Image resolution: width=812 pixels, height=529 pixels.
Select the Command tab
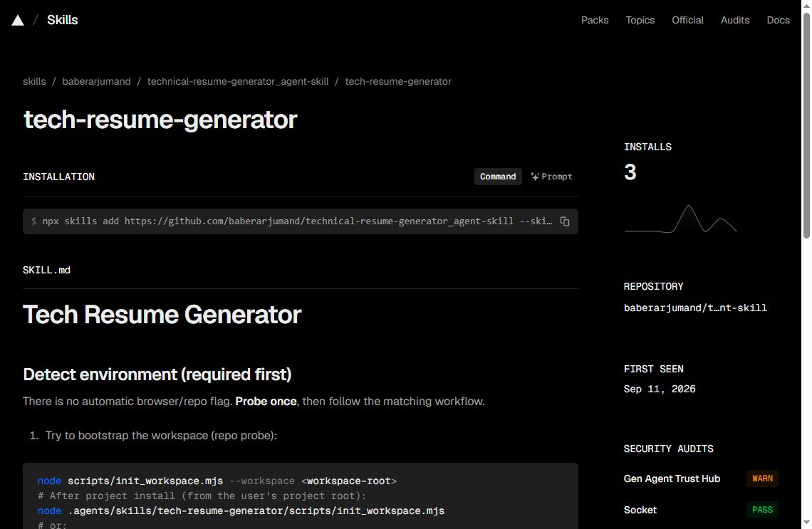tap(498, 177)
